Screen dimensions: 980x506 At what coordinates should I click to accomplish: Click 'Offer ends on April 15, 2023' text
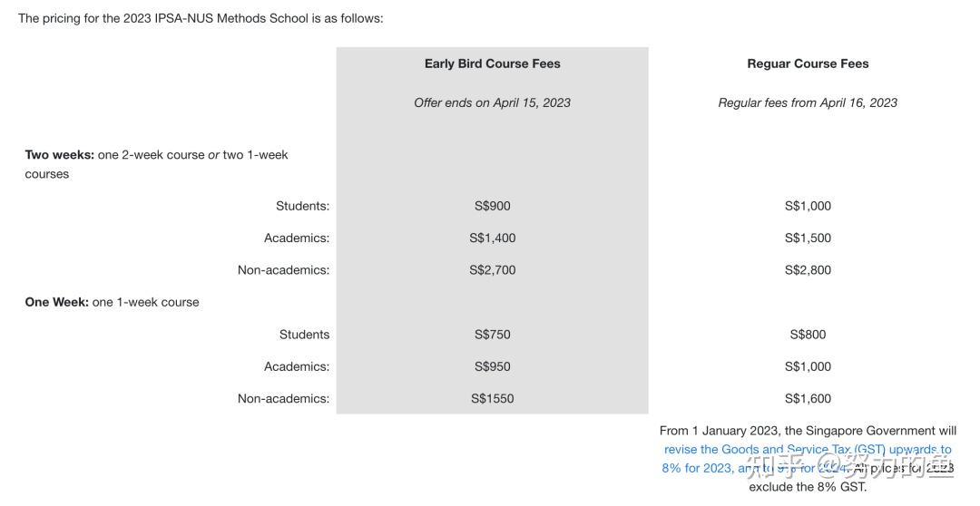coord(493,103)
